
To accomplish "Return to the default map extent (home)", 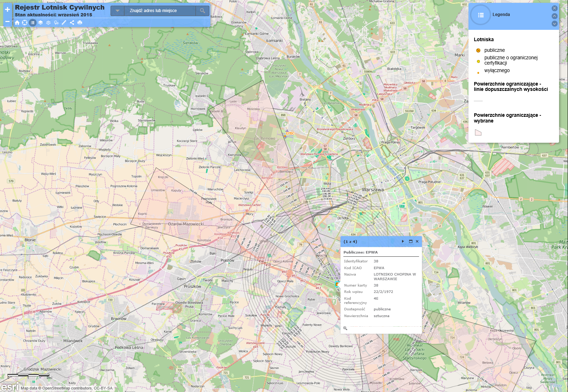I will point(17,22).
